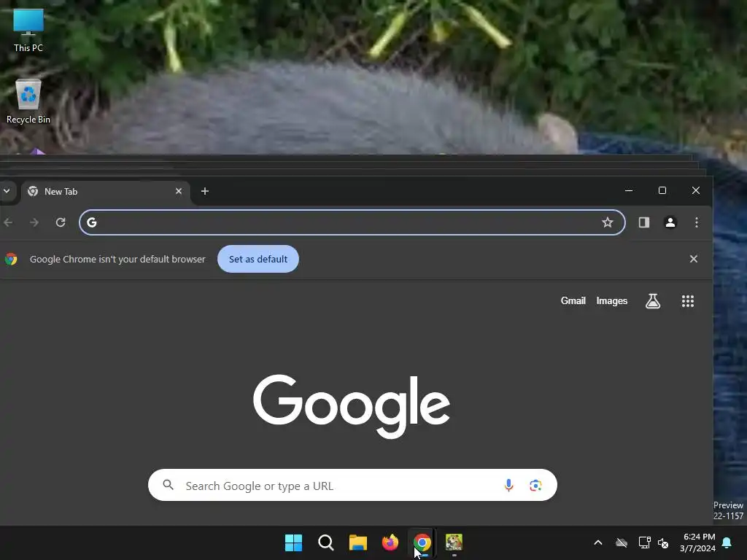747x560 pixels.
Task: Start voice search with microphone
Action: coord(508,485)
